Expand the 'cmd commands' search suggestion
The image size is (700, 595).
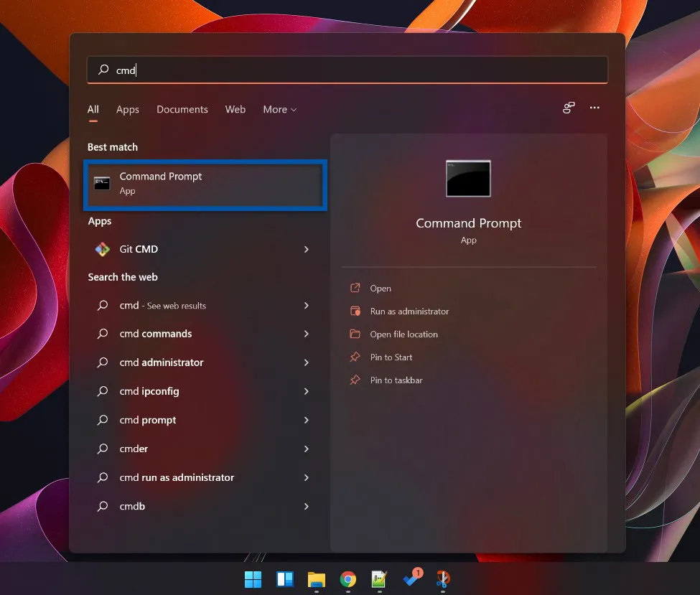click(x=306, y=334)
